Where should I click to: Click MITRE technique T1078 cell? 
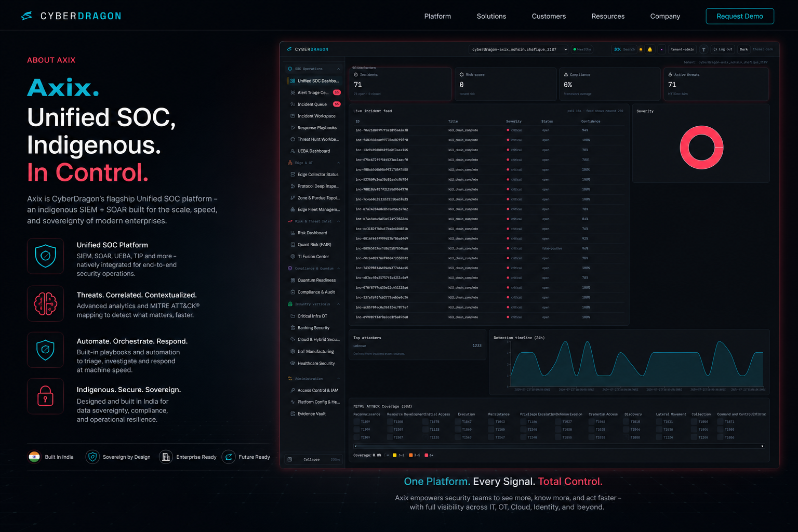(431, 422)
